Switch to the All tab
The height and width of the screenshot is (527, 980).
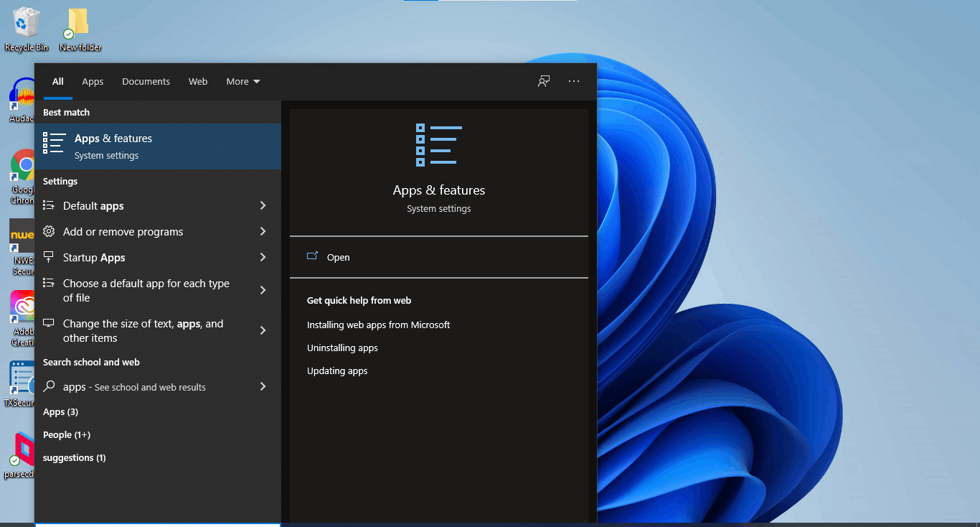[x=57, y=81]
